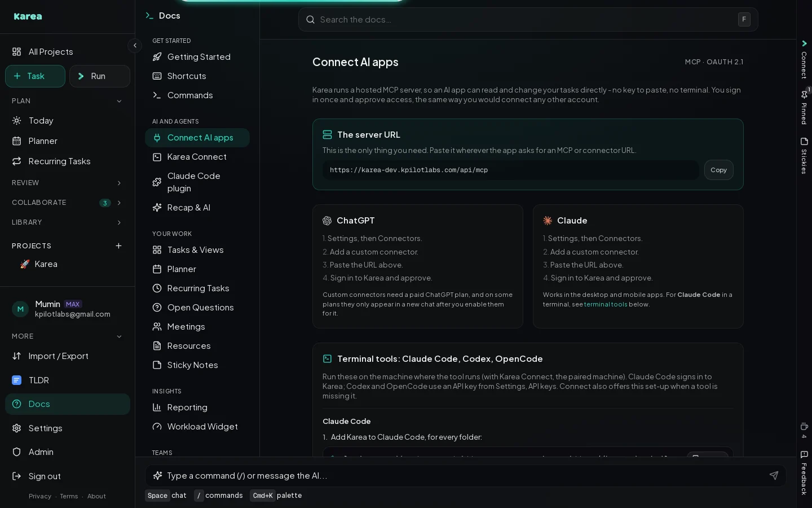Open the Karea Connect docs page
Image resolution: width=812 pixels, height=508 pixels.
coord(197,157)
